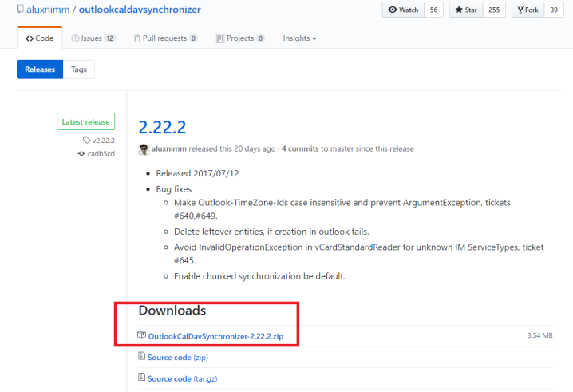
Task: Open the aluxnimm owner profile link
Action: coord(48,10)
